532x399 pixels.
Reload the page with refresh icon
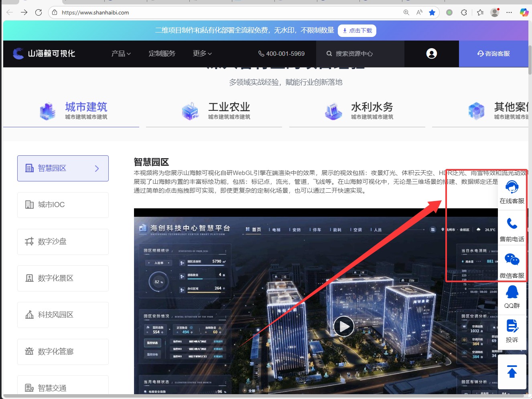click(x=39, y=12)
